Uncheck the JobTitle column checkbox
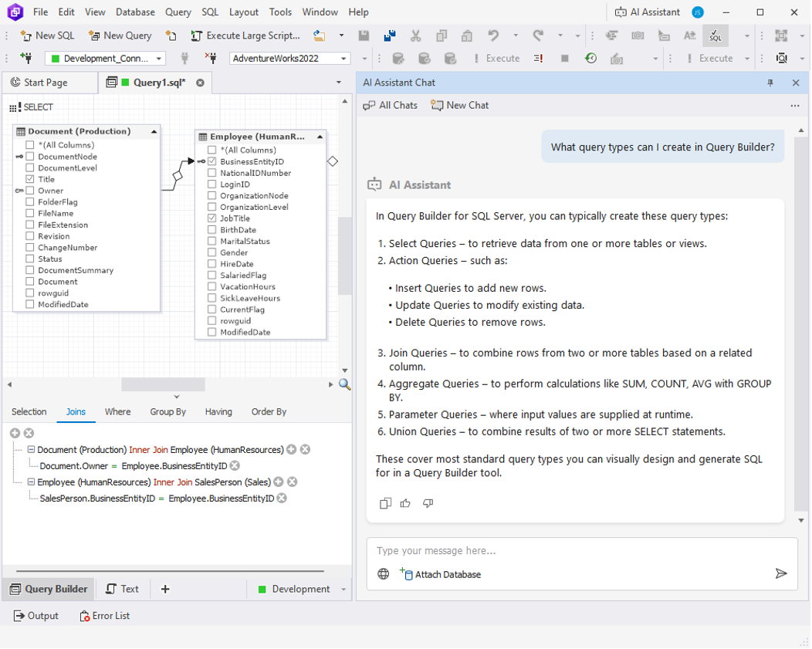 pos(211,218)
